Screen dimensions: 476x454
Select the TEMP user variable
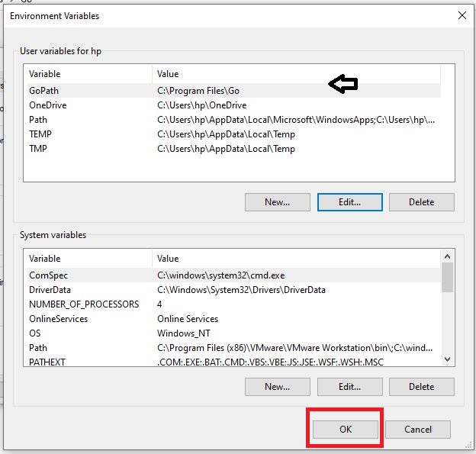[x=233, y=134]
